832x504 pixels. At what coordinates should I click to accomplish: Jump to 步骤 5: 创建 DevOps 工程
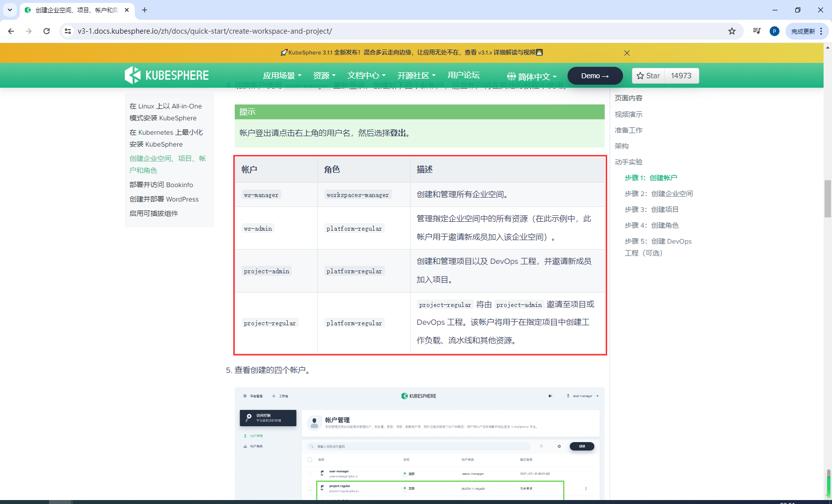(x=658, y=247)
